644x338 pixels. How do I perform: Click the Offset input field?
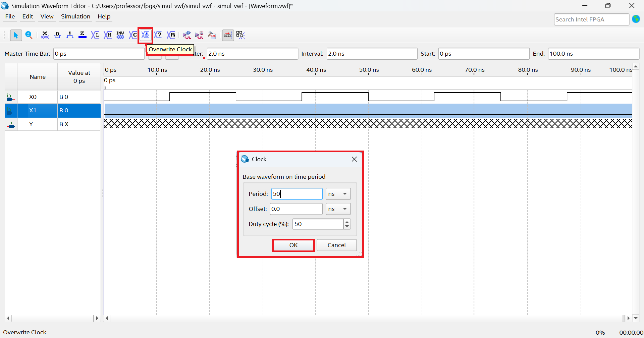coord(296,209)
